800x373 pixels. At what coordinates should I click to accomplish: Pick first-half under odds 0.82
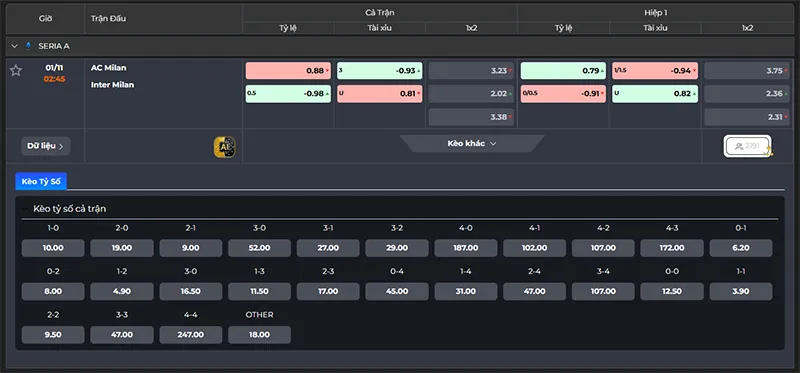point(655,94)
